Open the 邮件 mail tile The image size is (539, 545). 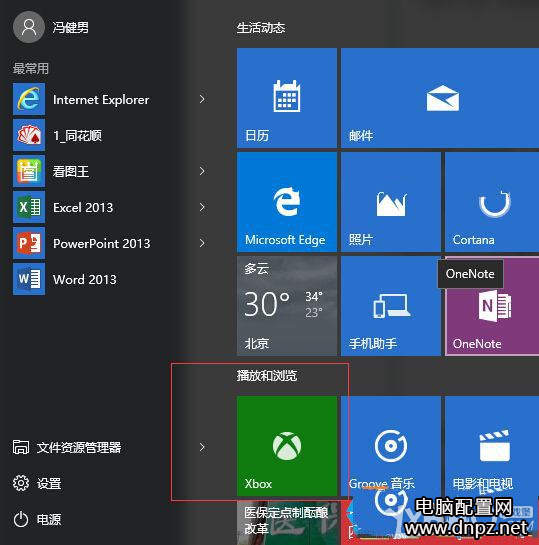440,98
